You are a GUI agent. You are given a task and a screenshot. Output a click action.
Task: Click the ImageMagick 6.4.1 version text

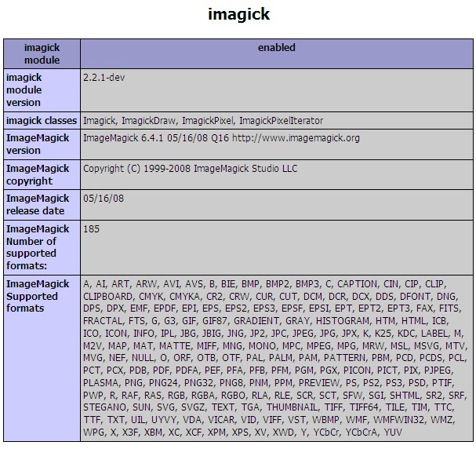(123, 138)
